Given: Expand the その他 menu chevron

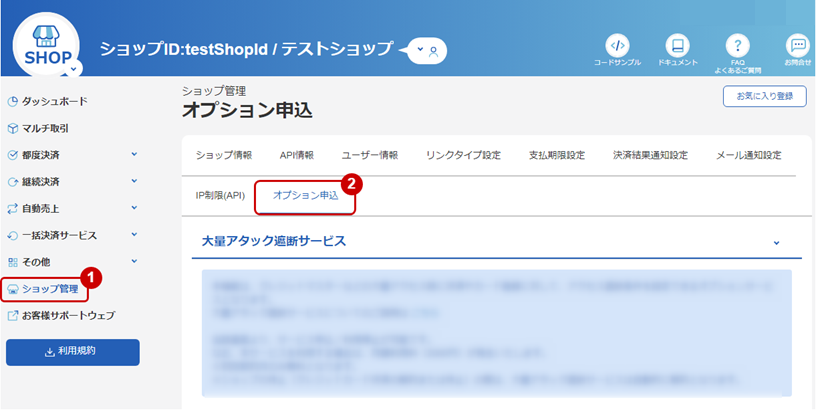Looking at the screenshot, I should (134, 261).
